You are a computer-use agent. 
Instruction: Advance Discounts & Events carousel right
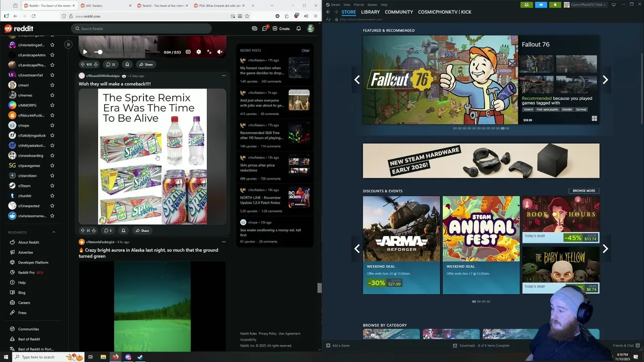click(x=605, y=248)
